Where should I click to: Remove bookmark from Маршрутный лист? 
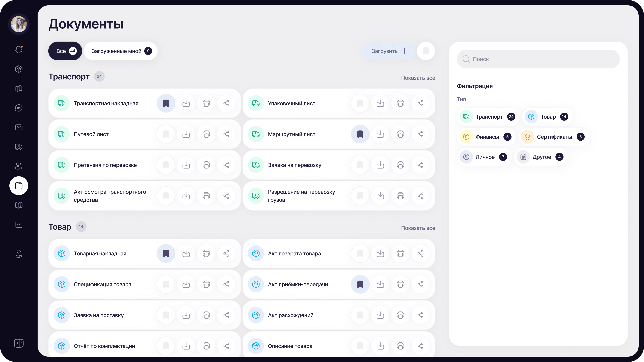360,134
